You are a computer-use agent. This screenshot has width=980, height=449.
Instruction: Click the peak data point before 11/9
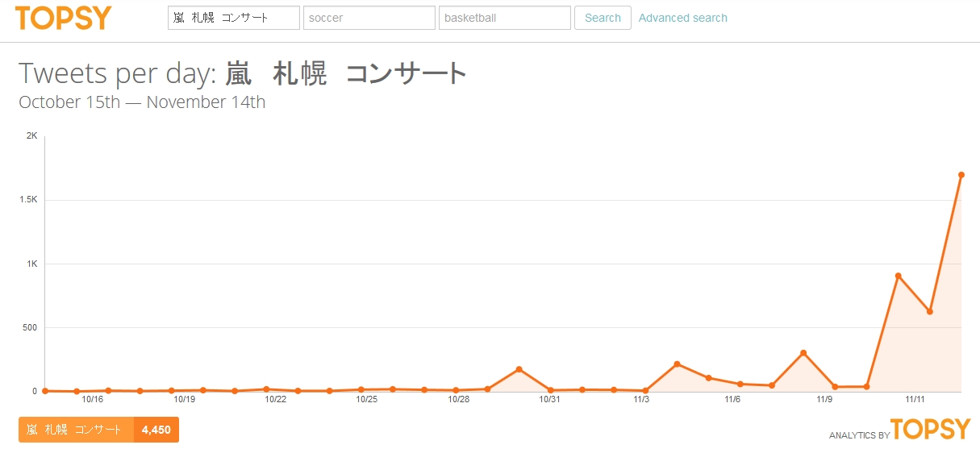coord(803,352)
